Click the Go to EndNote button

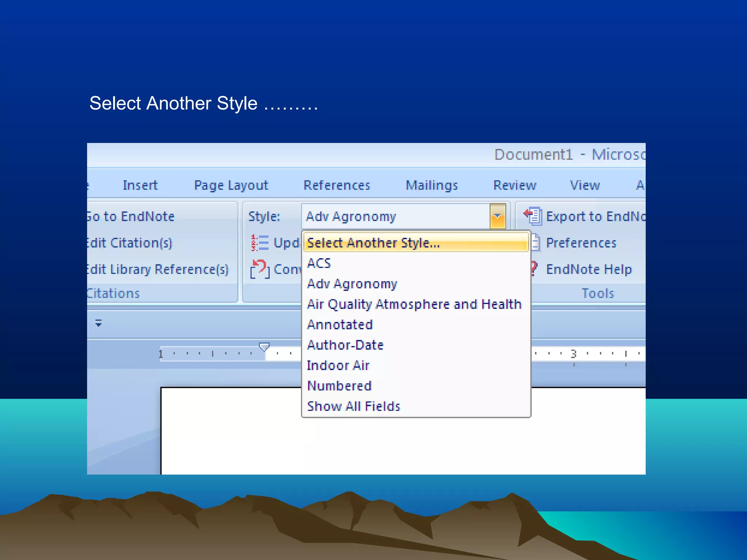131,217
